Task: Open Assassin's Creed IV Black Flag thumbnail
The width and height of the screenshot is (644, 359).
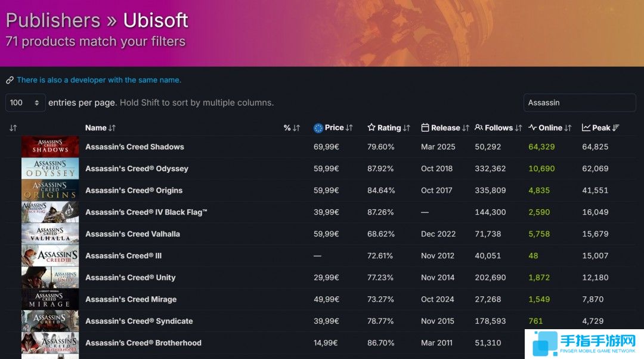Action: [x=50, y=212]
